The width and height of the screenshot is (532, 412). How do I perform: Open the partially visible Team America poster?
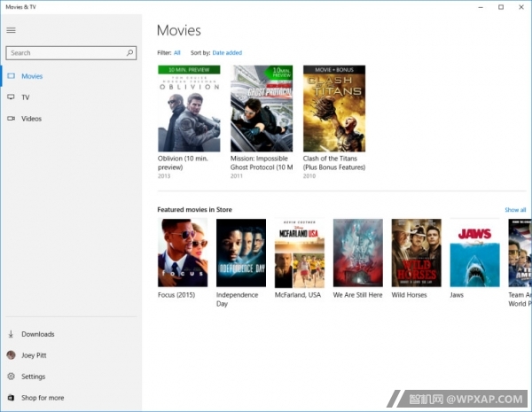tap(520, 253)
